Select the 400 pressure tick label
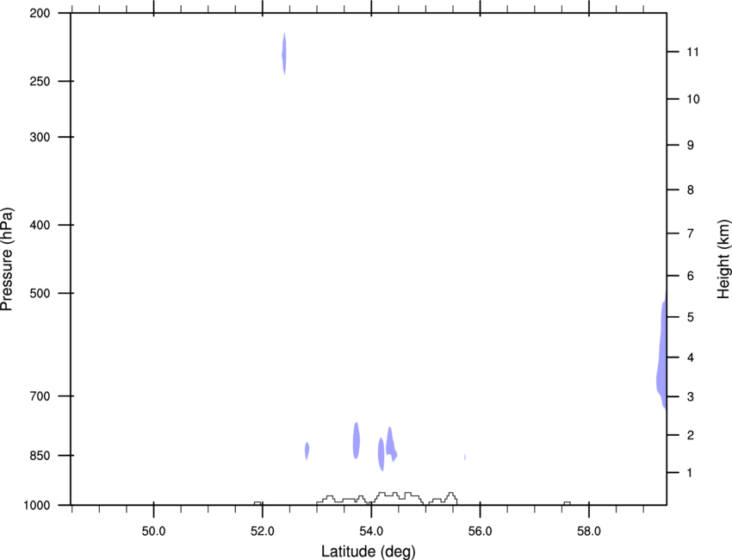 (x=40, y=225)
